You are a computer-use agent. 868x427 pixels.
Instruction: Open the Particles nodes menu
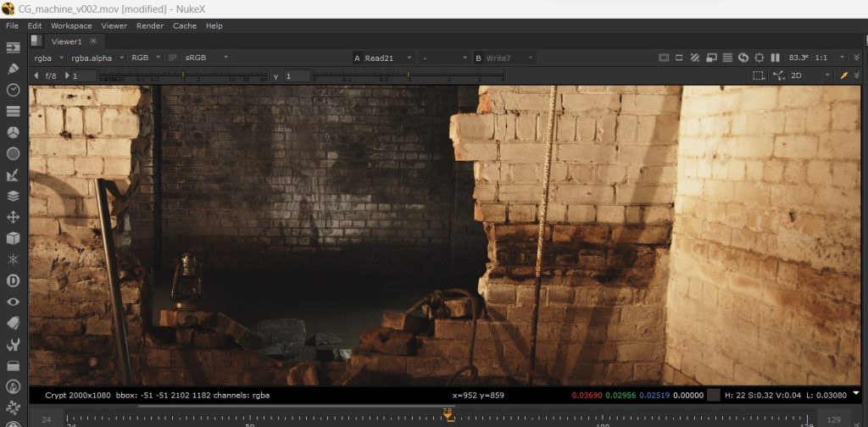[13, 259]
